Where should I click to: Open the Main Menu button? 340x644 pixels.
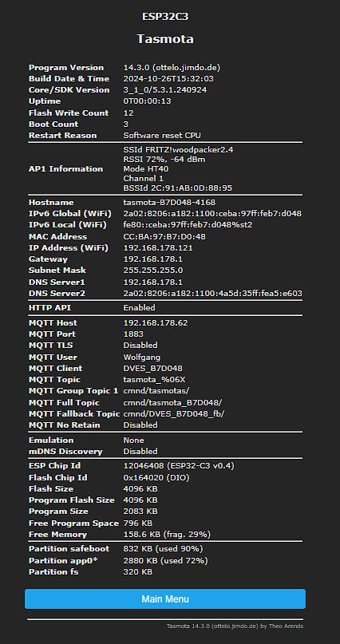[165, 599]
